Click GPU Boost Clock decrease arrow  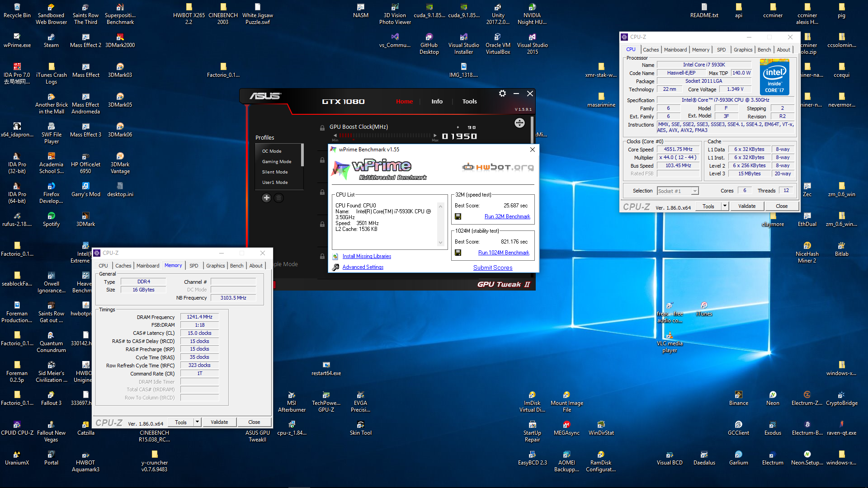(x=335, y=135)
